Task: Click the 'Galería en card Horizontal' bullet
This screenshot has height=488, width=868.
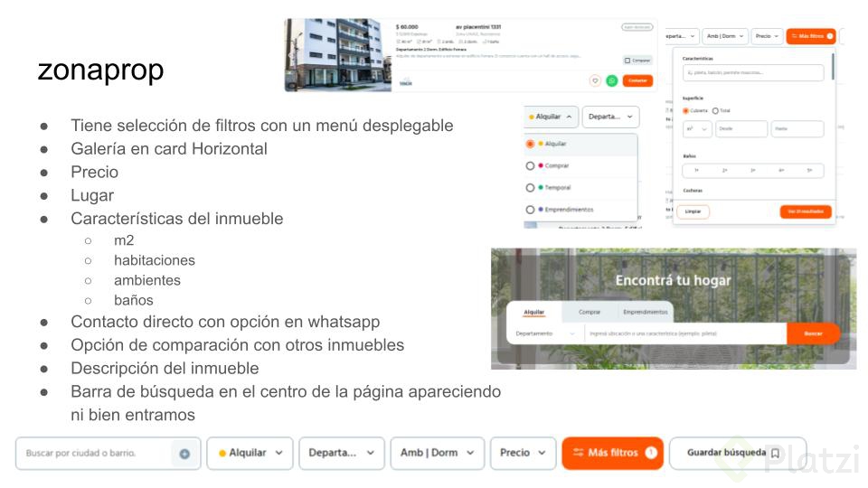Action: (x=169, y=149)
